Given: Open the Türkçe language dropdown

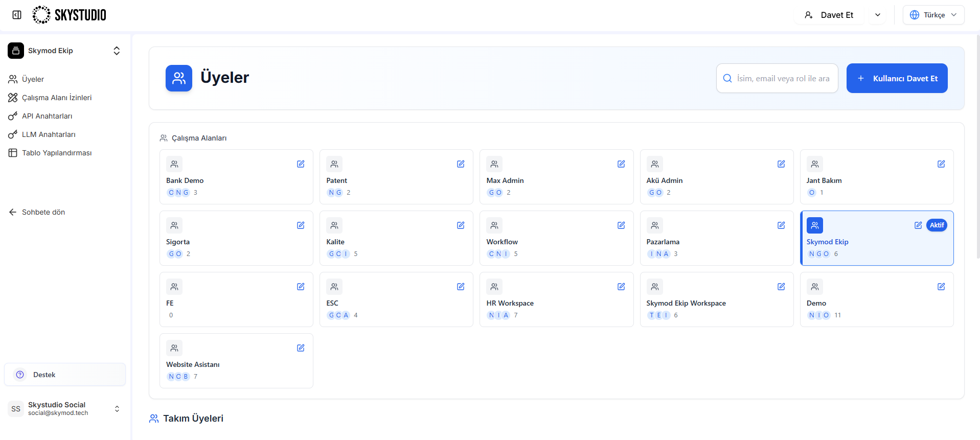Looking at the screenshot, I should coord(933,15).
